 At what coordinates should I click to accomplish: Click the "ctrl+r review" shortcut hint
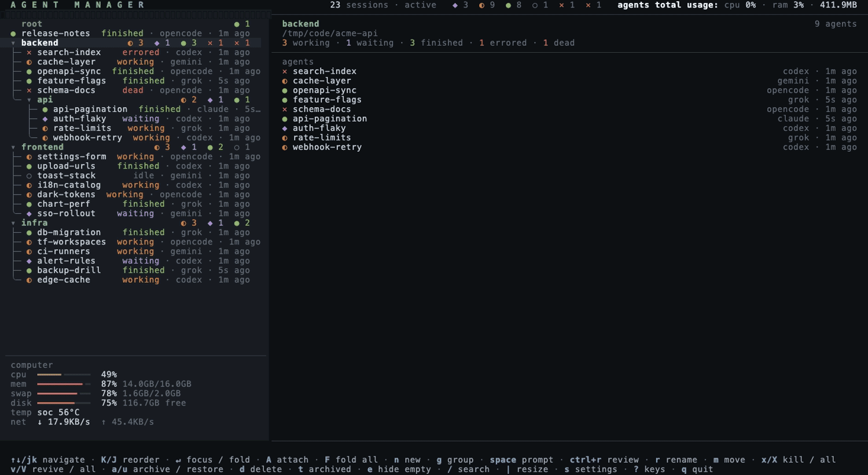click(x=604, y=460)
